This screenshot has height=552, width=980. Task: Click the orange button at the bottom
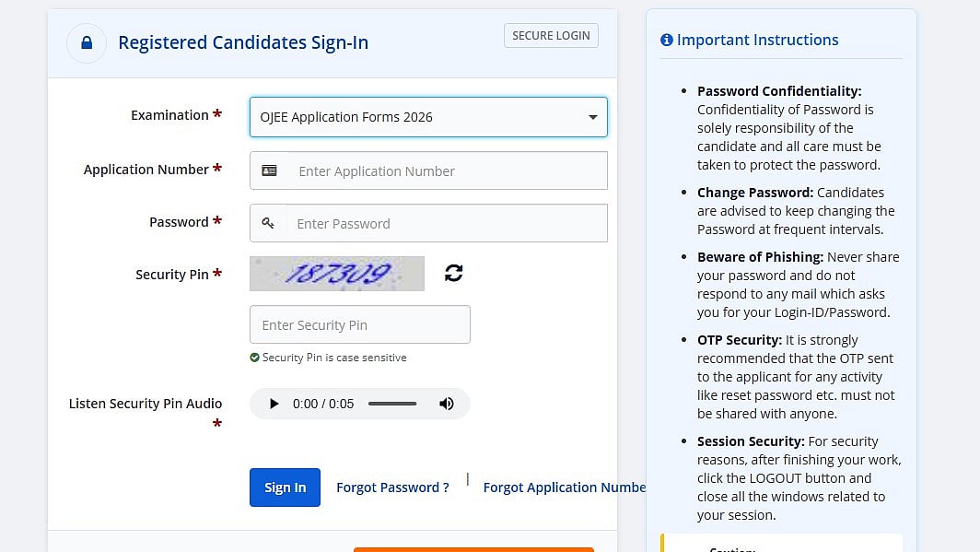click(473, 549)
